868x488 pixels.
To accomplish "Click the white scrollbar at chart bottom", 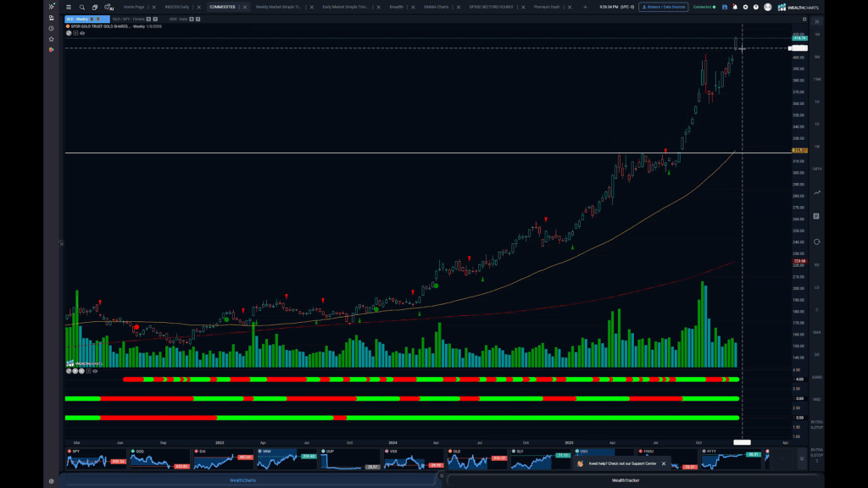I will click(742, 441).
